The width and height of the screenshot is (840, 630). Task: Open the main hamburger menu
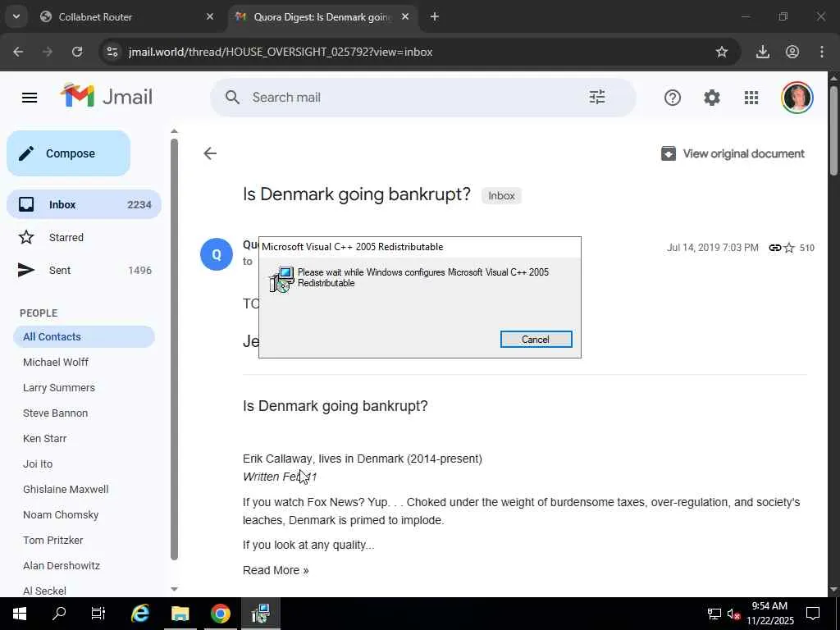30,98
